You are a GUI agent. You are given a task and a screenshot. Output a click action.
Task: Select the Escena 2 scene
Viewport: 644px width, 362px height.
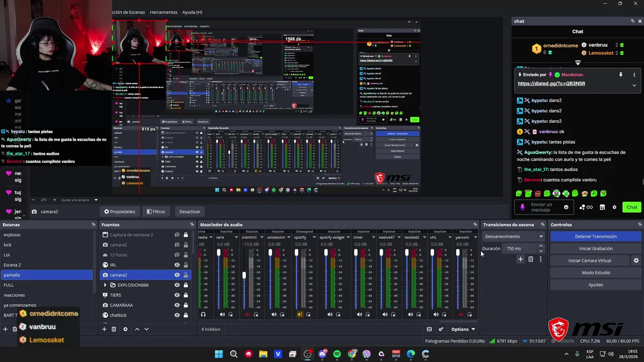coord(47,265)
